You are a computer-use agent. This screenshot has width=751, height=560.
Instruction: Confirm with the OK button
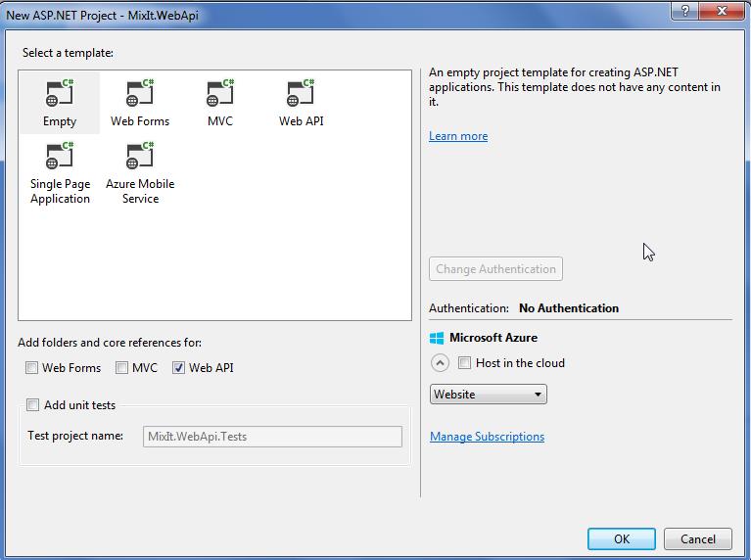tap(621, 538)
